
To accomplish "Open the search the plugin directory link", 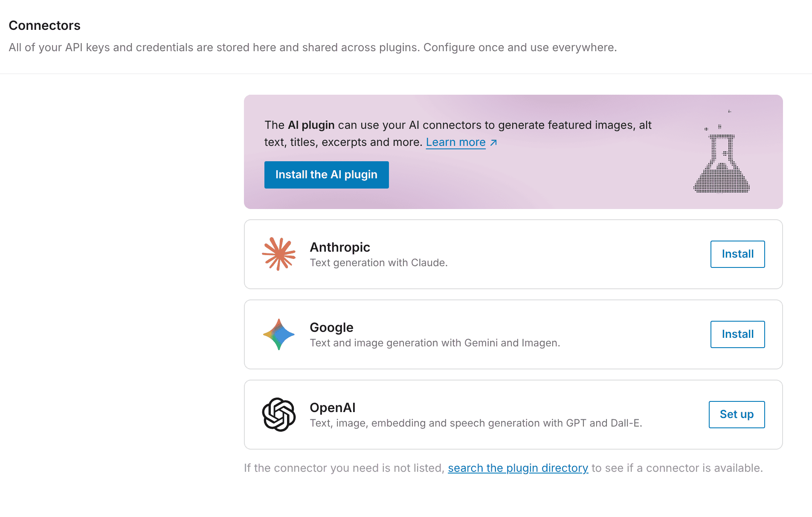I will pyautogui.click(x=518, y=468).
